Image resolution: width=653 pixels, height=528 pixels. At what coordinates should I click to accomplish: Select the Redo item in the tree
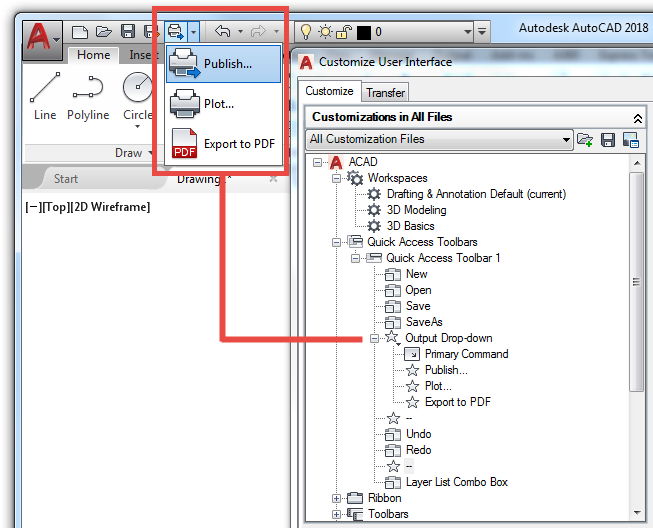click(x=419, y=450)
